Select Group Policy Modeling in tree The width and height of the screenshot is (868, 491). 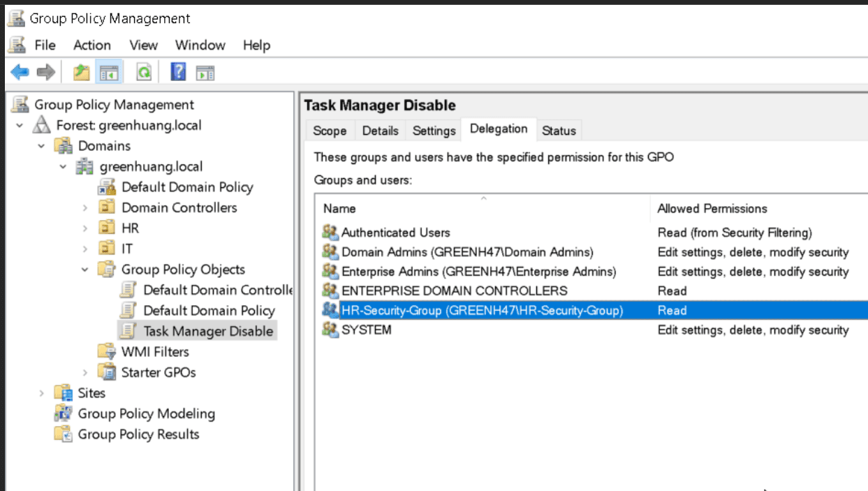tap(146, 413)
